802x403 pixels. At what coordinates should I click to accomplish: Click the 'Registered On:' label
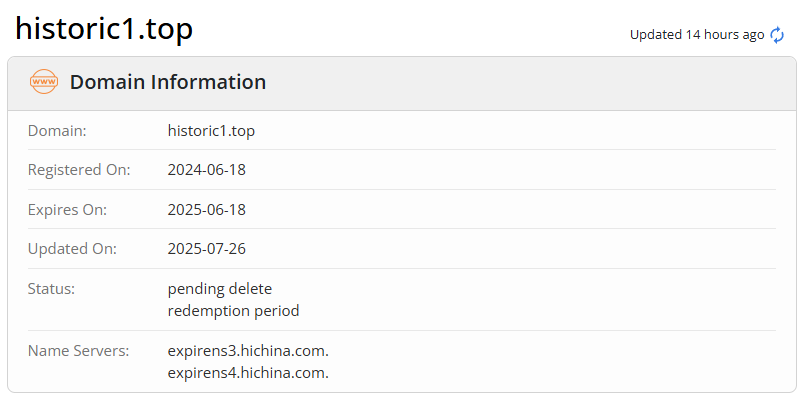click(79, 170)
